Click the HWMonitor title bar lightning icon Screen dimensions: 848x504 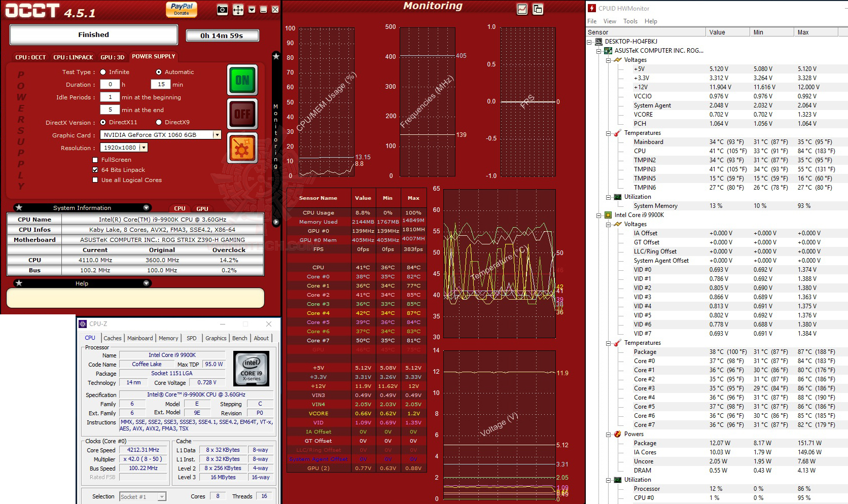[x=592, y=8]
